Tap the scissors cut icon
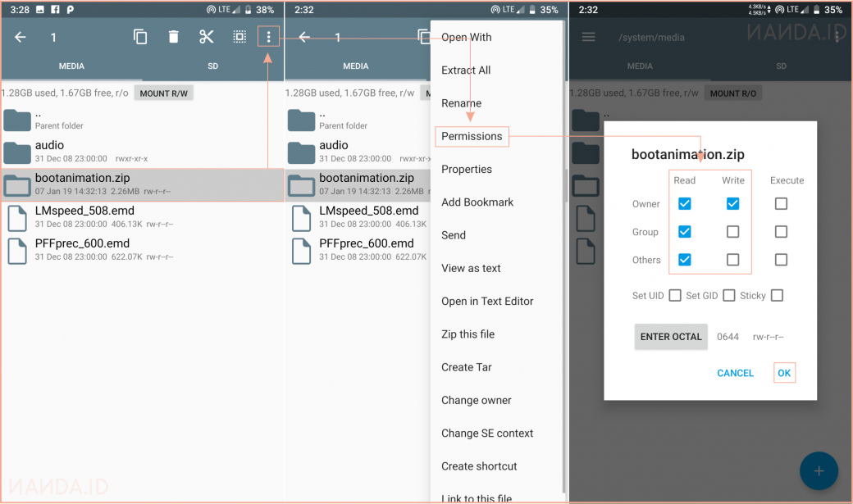This screenshot has width=853, height=504. (206, 37)
